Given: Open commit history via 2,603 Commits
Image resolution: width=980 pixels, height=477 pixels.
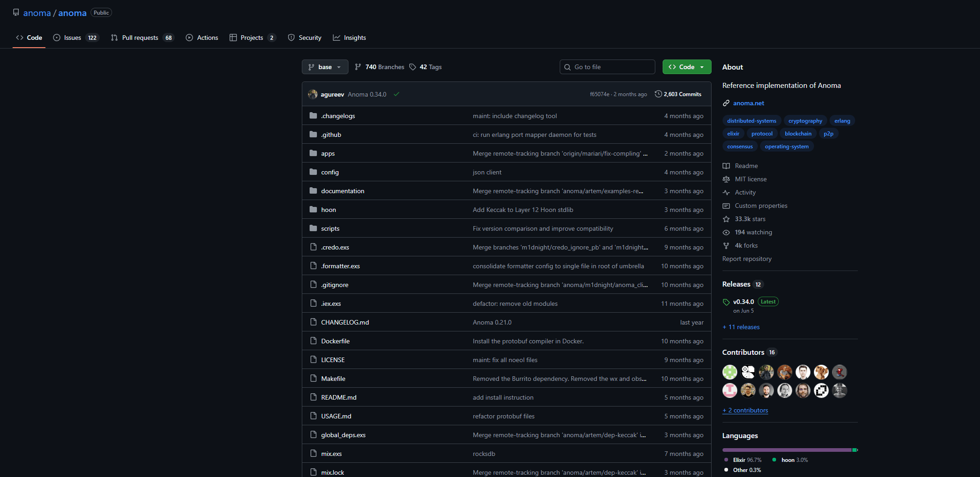Looking at the screenshot, I should tap(678, 94).
